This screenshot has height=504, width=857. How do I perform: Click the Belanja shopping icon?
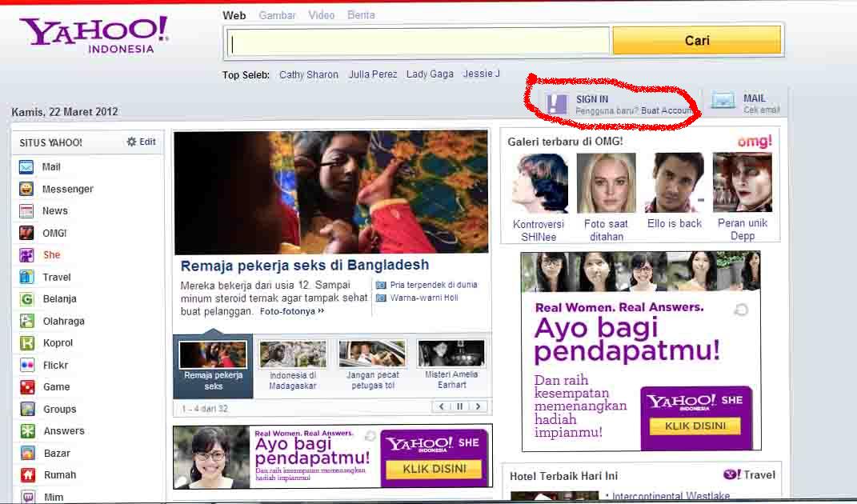point(26,298)
